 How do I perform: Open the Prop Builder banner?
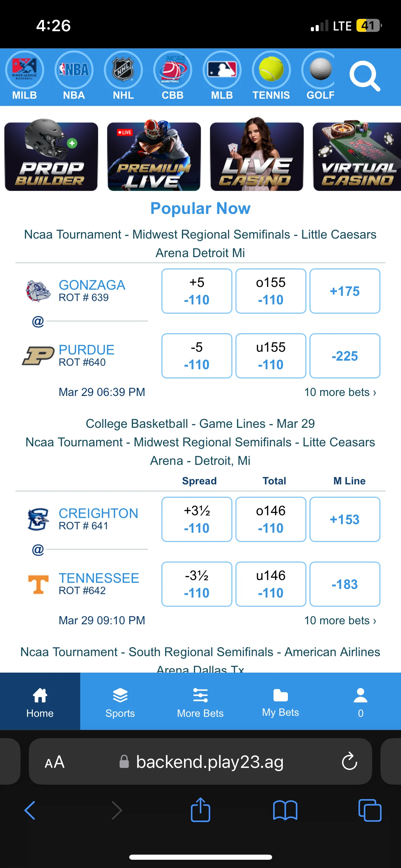tap(51, 156)
